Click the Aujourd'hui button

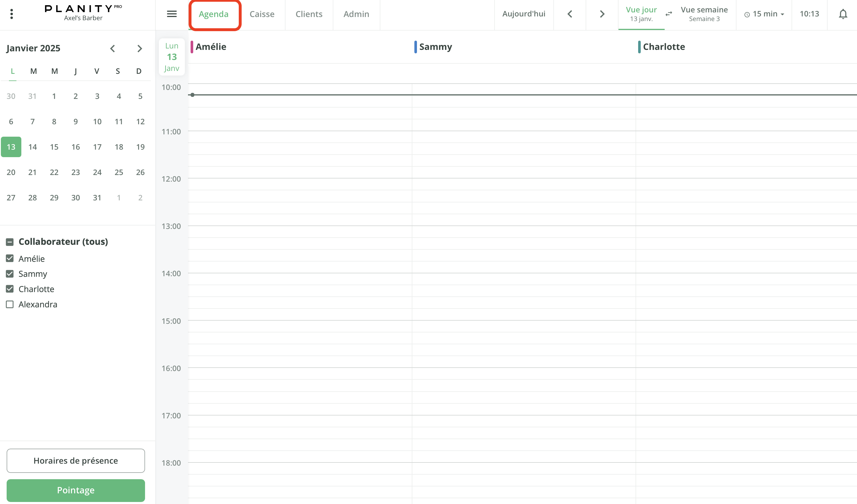tap(524, 14)
